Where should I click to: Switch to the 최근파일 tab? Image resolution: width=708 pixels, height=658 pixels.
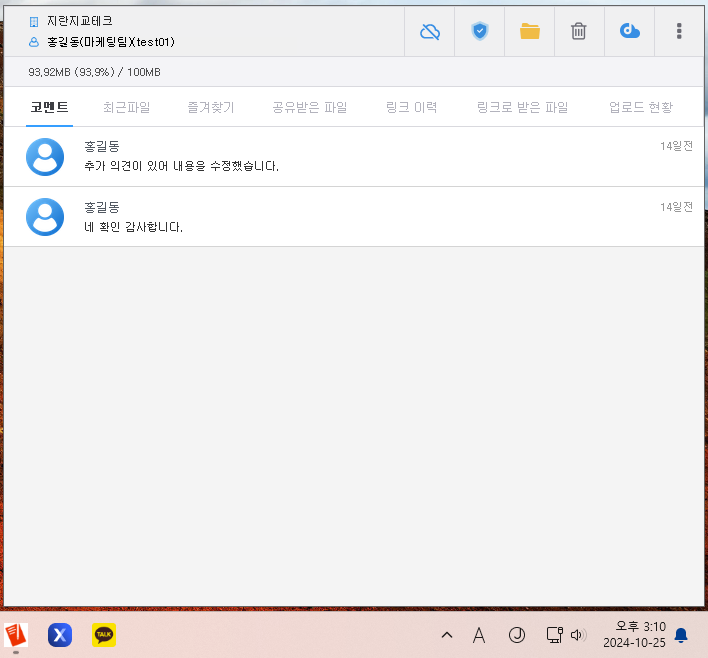[126, 107]
